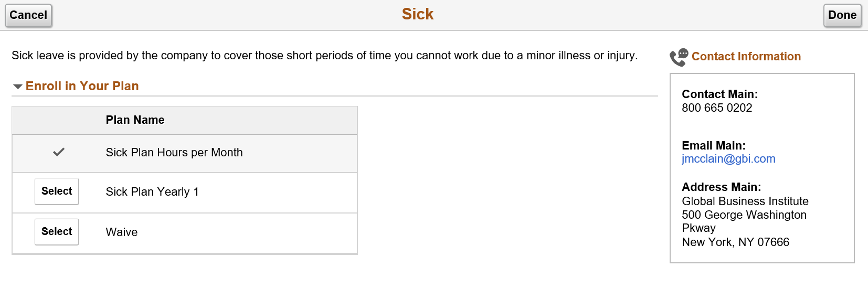This screenshot has width=868, height=288.
Task: Click the Enroll in Your Plan heading
Action: pyautogui.click(x=82, y=86)
